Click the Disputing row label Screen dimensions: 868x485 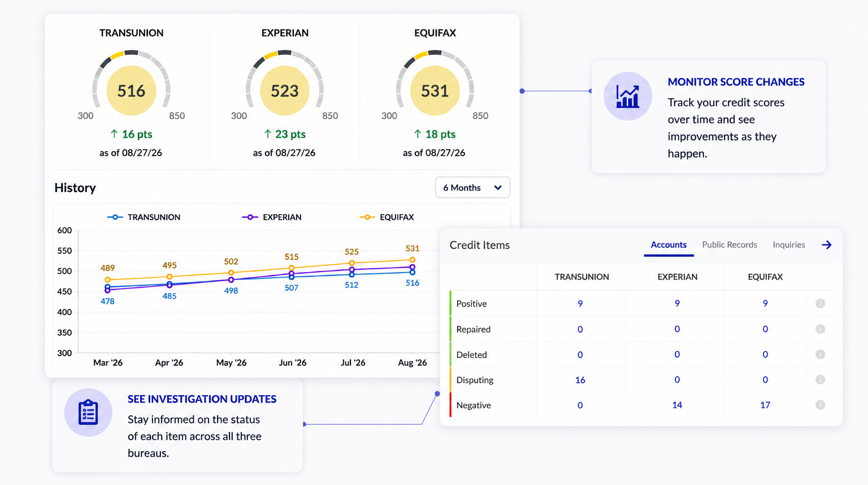pos(475,380)
